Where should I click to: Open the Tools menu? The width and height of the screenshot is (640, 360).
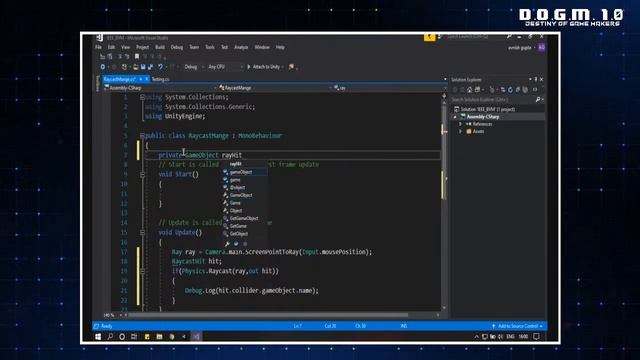point(210,47)
